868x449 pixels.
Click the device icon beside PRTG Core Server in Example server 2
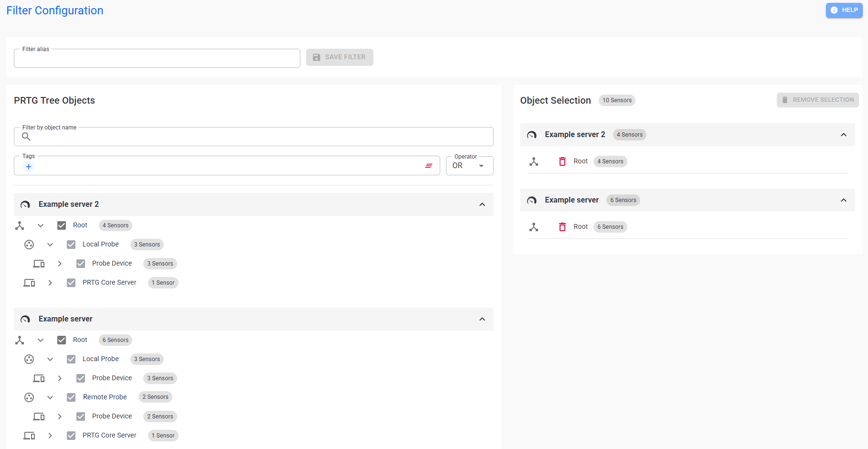tap(29, 283)
